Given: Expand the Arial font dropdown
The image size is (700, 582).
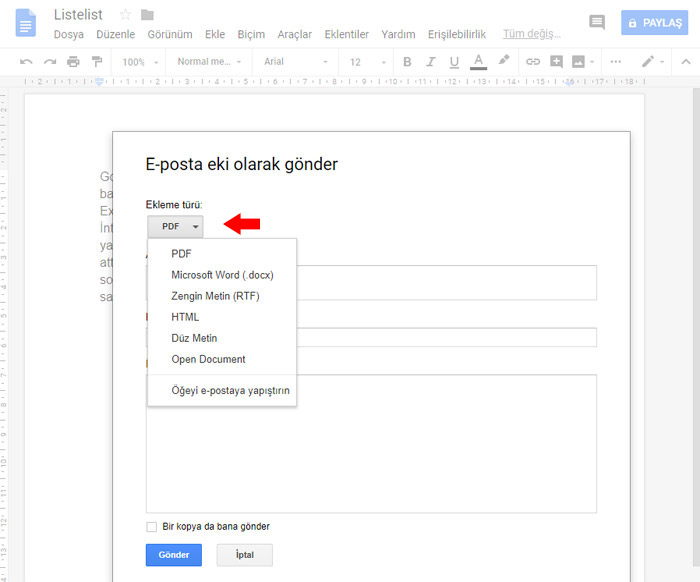Looking at the screenshot, I should coord(296,62).
